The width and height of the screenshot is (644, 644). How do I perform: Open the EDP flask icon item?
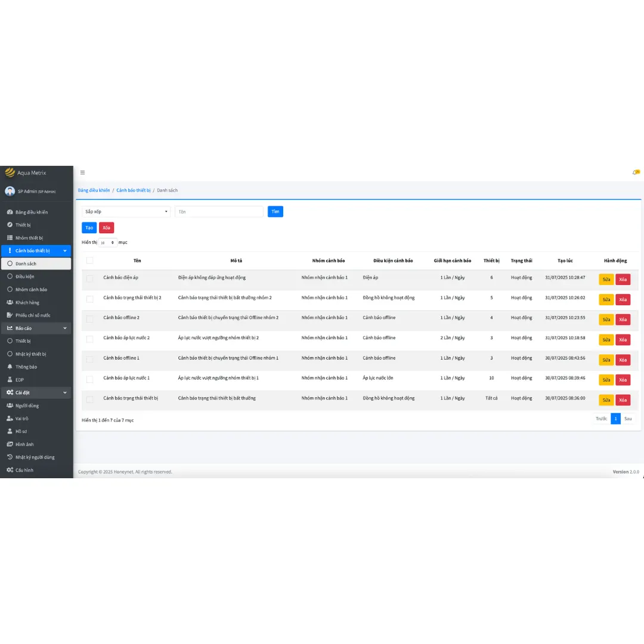coord(10,379)
